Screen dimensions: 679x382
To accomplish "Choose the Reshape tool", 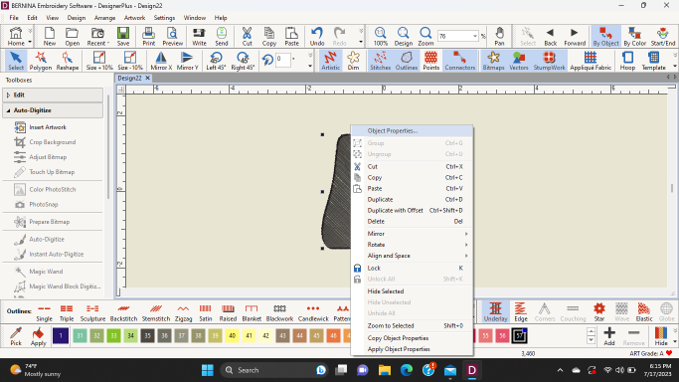I will point(67,61).
